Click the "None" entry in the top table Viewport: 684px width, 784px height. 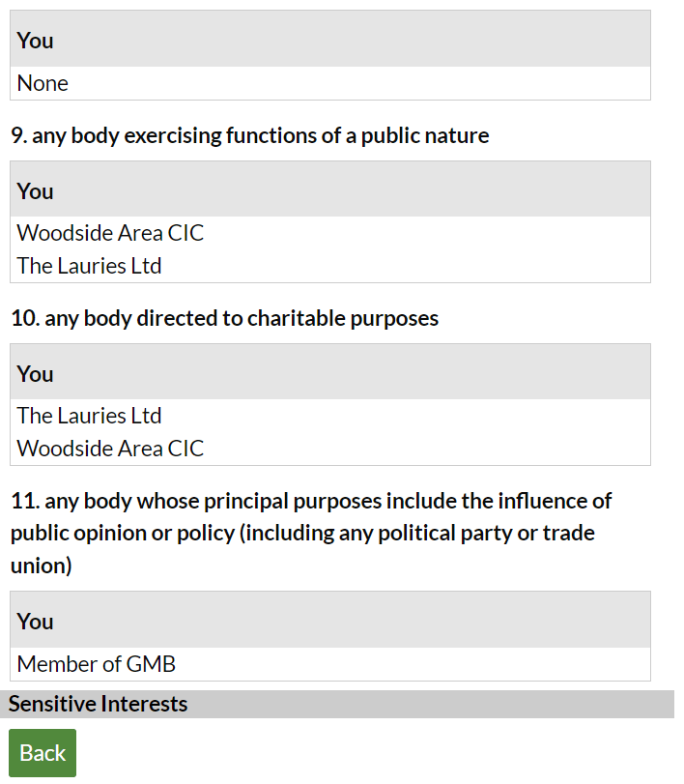coord(43,83)
